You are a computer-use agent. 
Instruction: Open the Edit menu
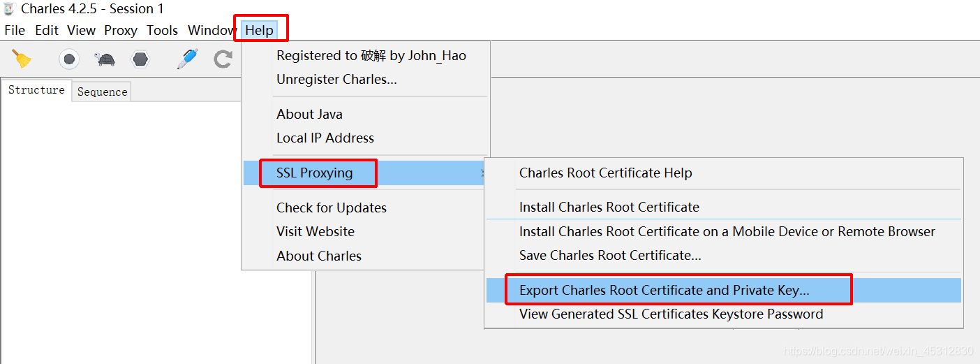(47, 30)
